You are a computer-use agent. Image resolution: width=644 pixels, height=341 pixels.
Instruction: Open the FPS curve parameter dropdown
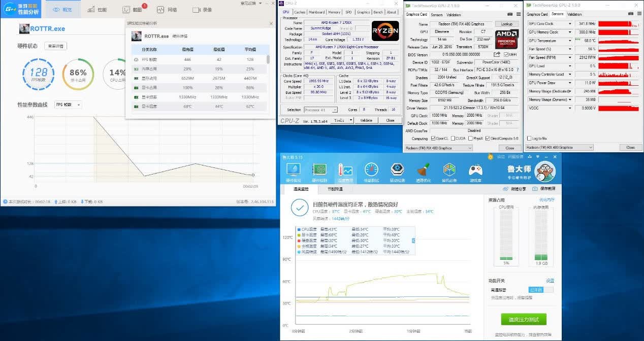[68, 105]
